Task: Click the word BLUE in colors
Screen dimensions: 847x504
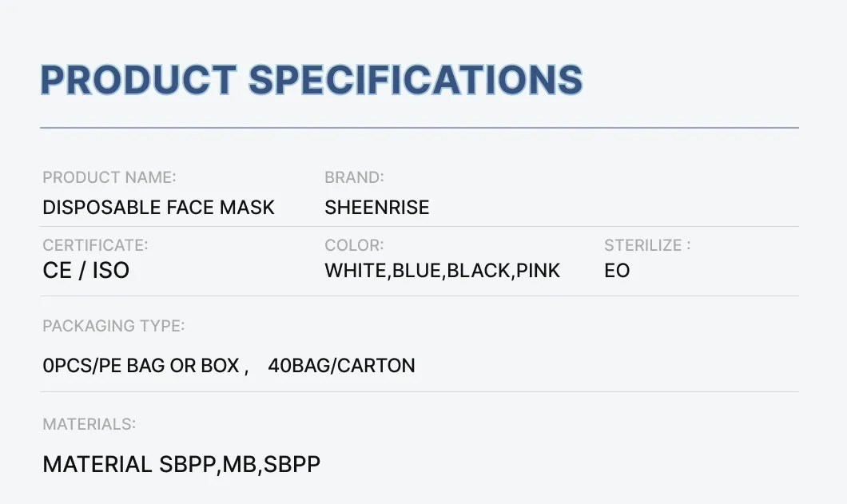Action: [416, 271]
